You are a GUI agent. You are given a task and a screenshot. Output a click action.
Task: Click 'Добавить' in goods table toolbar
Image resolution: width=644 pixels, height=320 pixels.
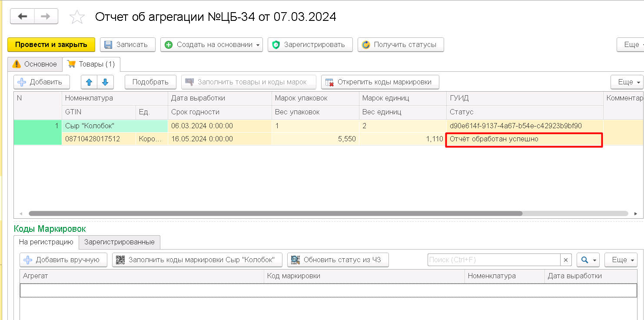click(41, 82)
